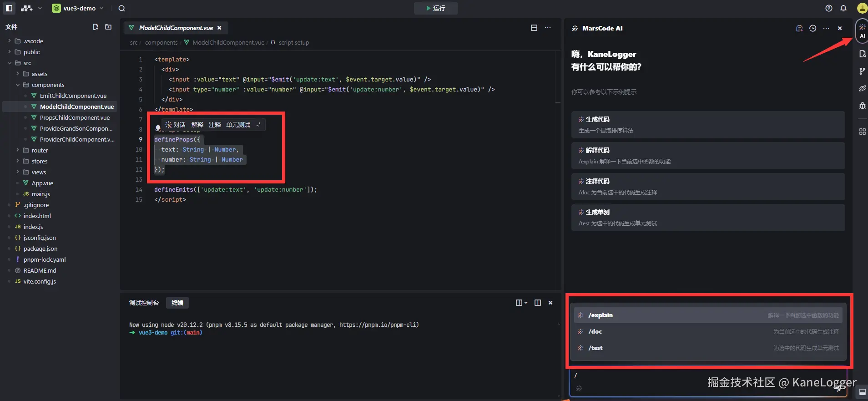Open the .gitignore file
The width and height of the screenshot is (868, 401).
pyautogui.click(x=36, y=205)
